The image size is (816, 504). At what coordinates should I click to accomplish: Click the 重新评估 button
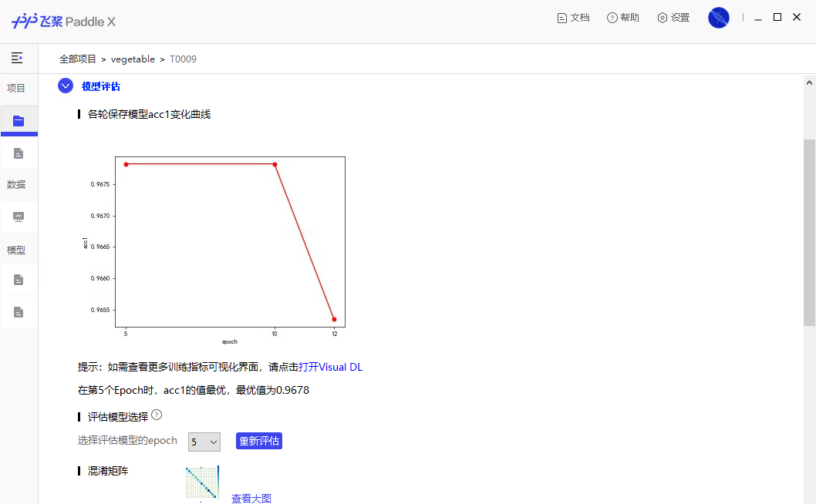pyautogui.click(x=259, y=442)
